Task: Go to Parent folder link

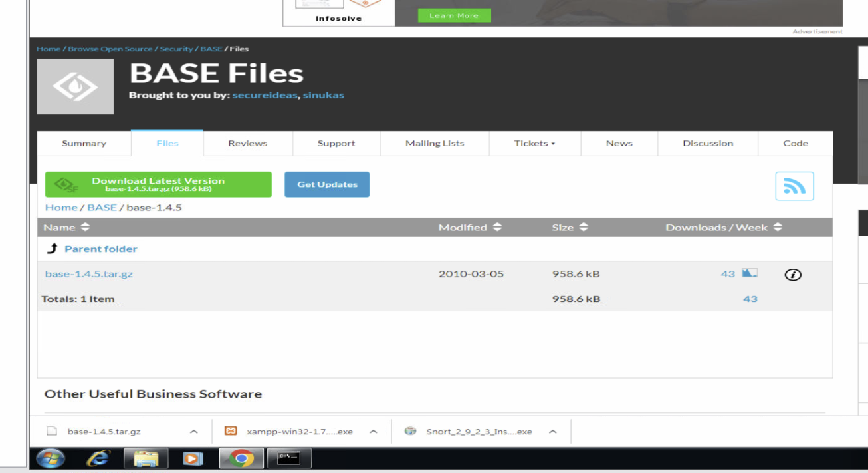Action: click(x=101, y=249)
